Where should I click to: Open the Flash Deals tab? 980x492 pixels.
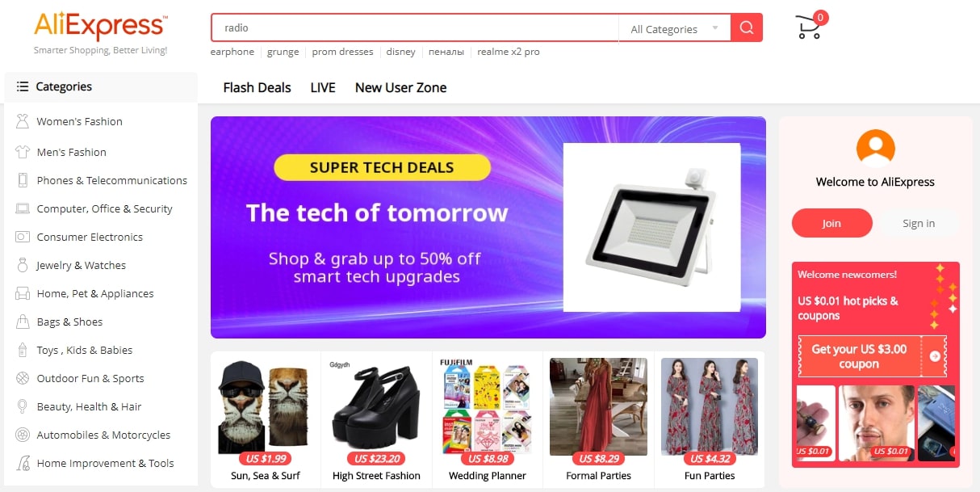(x=257, y=87)
